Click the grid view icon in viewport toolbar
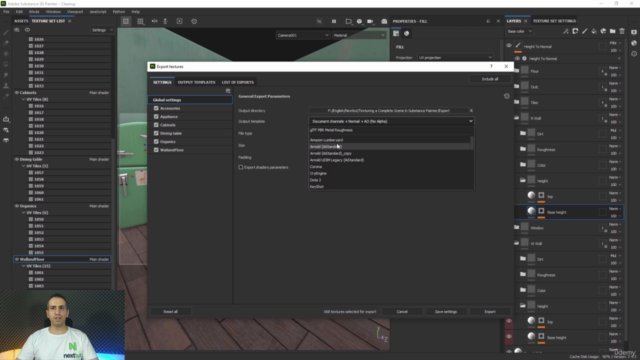 pos(140,21)
